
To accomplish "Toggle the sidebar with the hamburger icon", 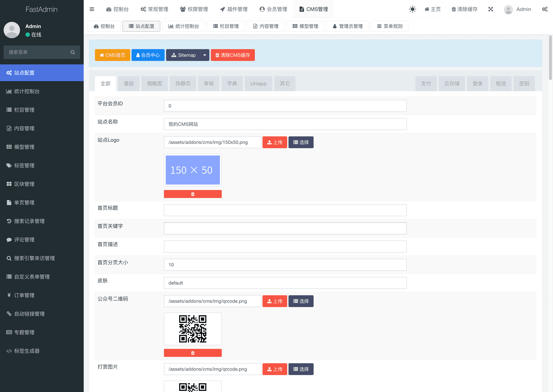I will pyautogui.click(x=92, y=9).
